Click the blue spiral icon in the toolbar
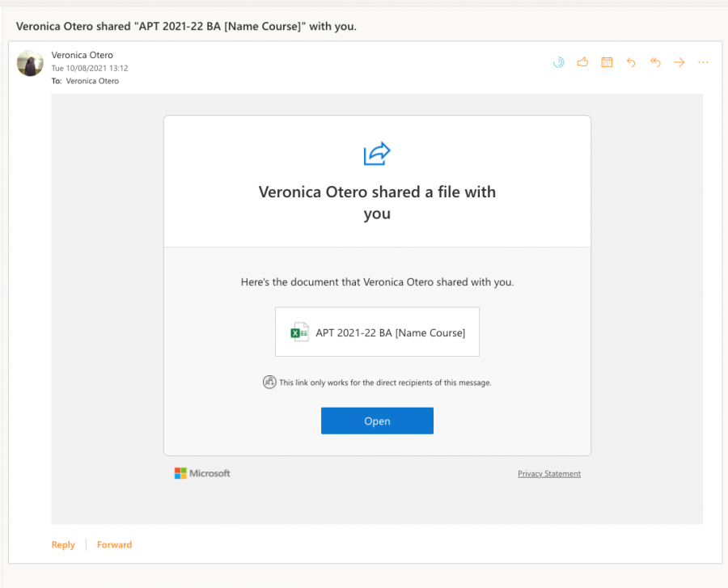The image size is (728, 588). click(x=558, y=61)
